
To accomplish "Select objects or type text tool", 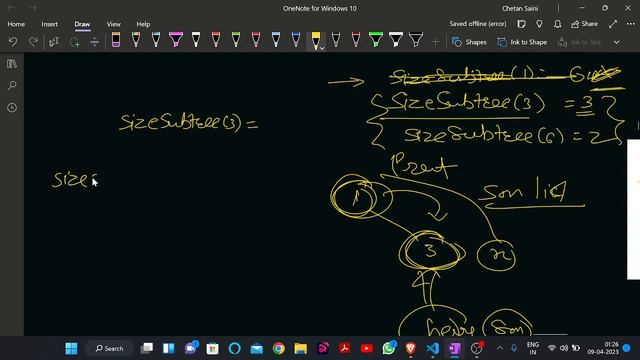I will (54, 42).
